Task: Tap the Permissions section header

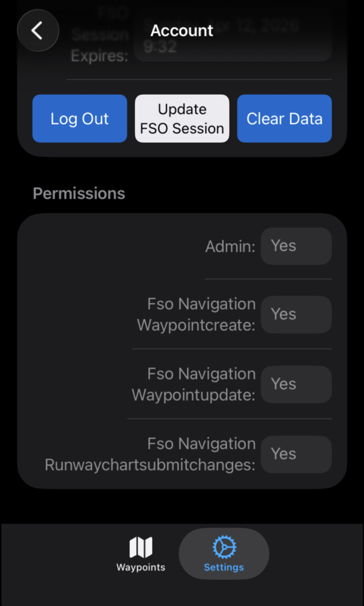Action: point(79,194)
